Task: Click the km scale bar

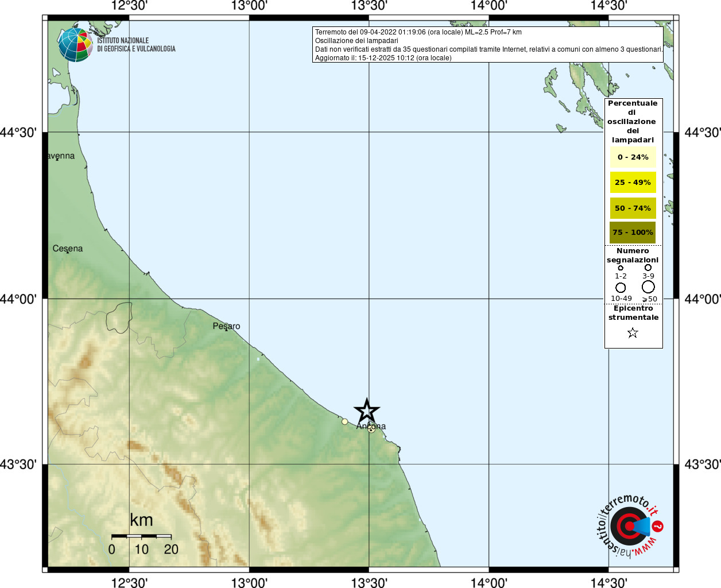Action: pyautogui.click(x=142, y=536)
